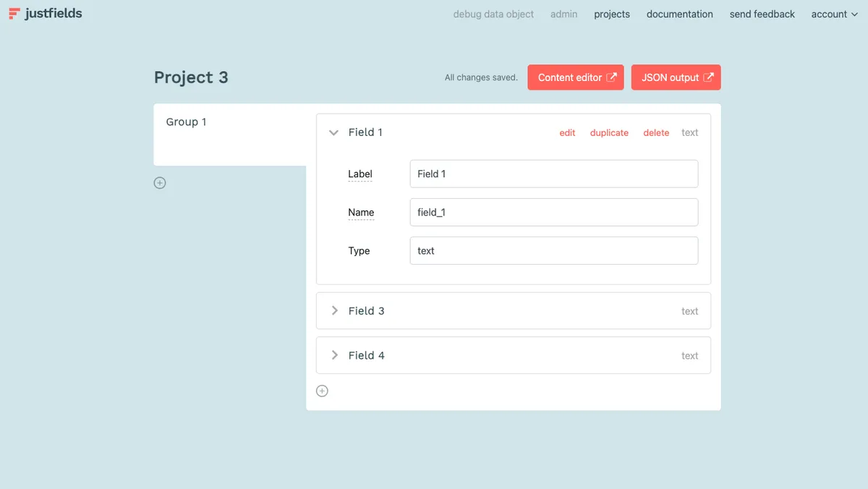The image size is (868, 489).
Task: Click the Field 1 header title
Action: (365, 132)
